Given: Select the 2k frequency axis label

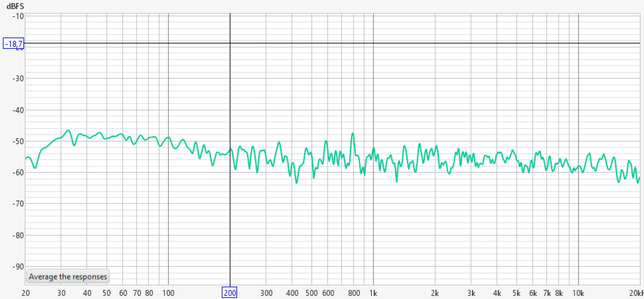Looking at the screenshot, I should point(435,293).
